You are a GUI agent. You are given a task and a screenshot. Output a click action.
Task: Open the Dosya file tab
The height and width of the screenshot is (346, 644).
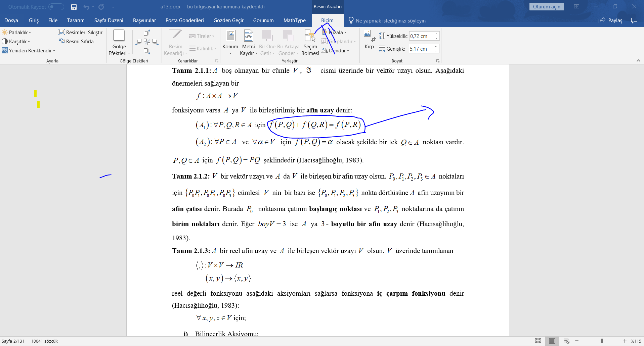pyautogui.click(x=11, y=20)
